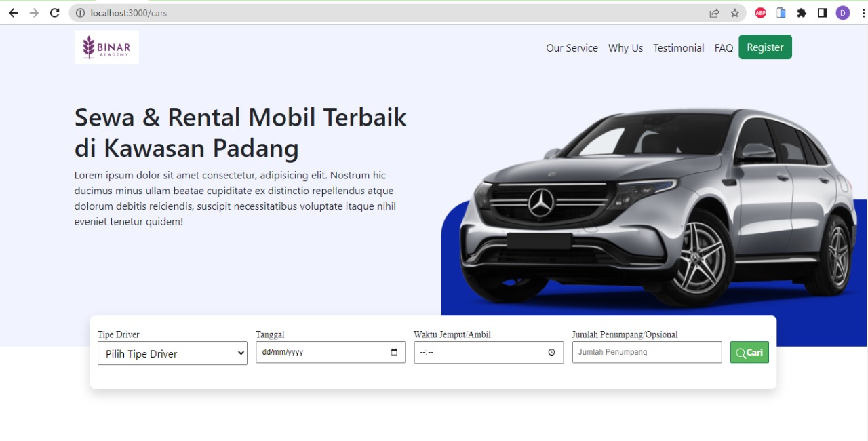The image size is (868, 441).
Task: Click the Jumlah Penumpang input field
Action: (x=646, y=352)
